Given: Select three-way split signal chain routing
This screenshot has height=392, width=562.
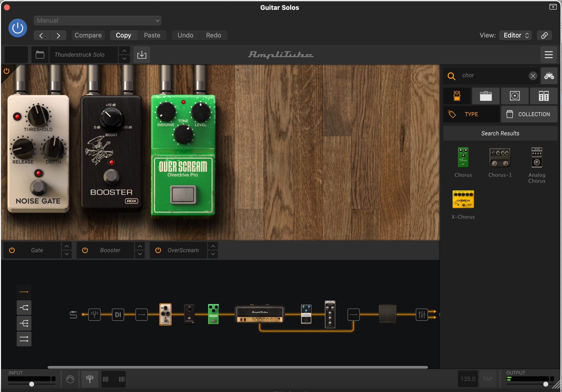Looking at the screenshot, I should click(x=24, y=323).
